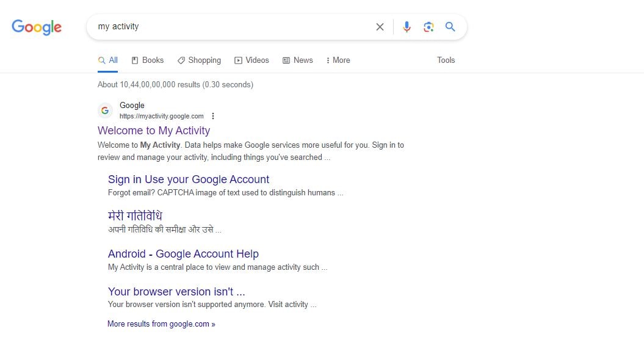Click the "my activity" search field
Screen dimensions: 644x340
point(232,27)
